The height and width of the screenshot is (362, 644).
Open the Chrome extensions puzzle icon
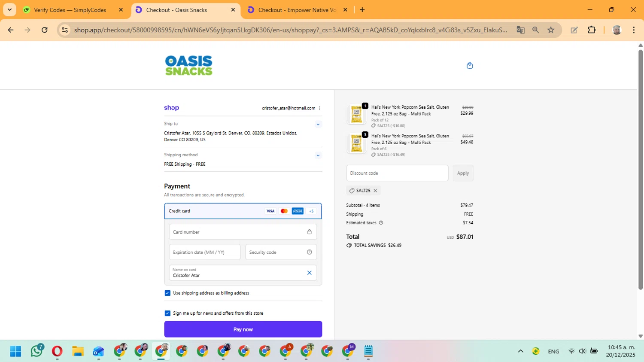coord(592,30)
